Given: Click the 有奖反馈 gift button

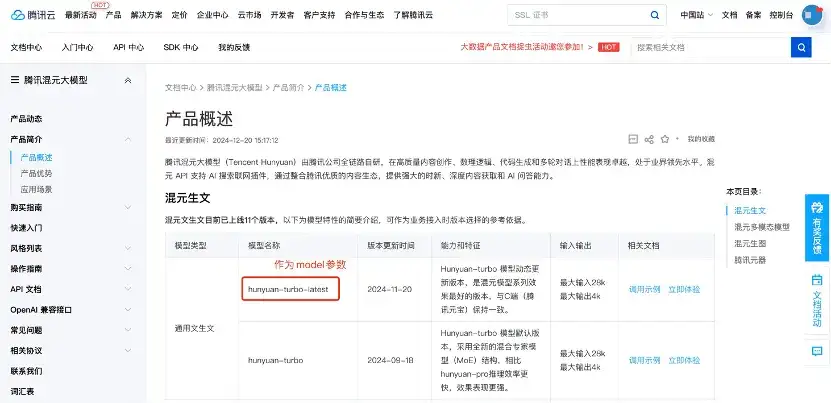Looking at the screenshot, I should (817, 228).
